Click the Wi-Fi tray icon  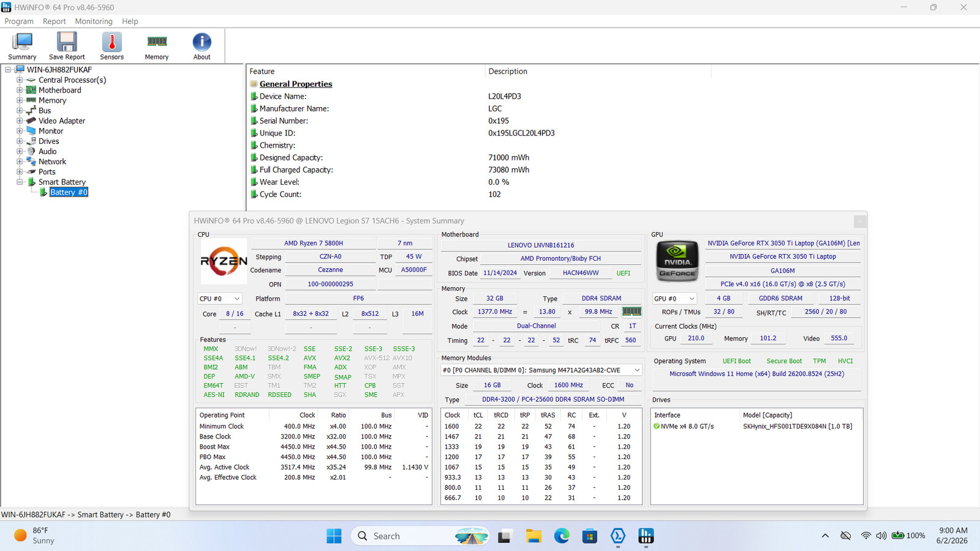pyautogui.click(x=865, y=536)
